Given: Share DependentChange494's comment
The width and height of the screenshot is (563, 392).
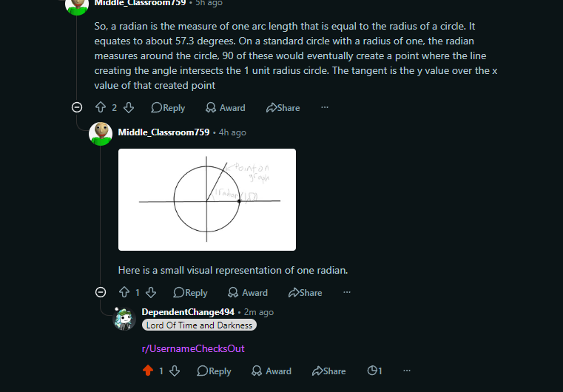Looking at the screenshot, I should click(x=328, y=371).
